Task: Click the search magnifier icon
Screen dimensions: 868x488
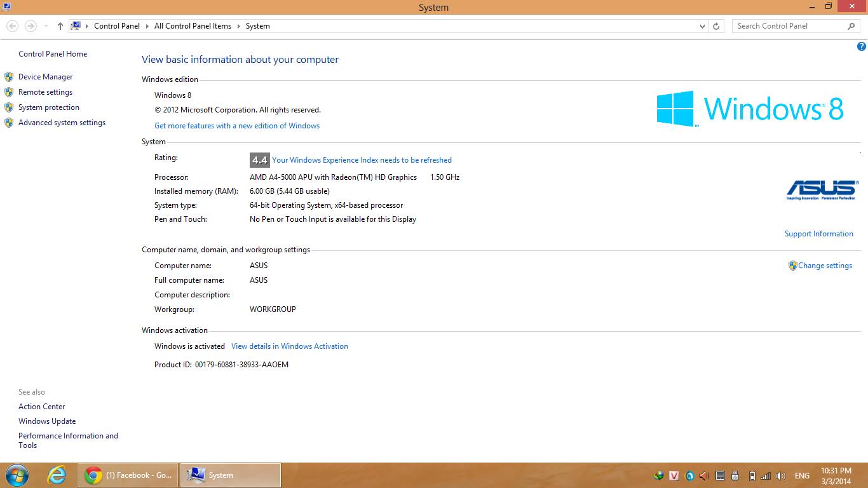Action: click(x=851, y=26)
